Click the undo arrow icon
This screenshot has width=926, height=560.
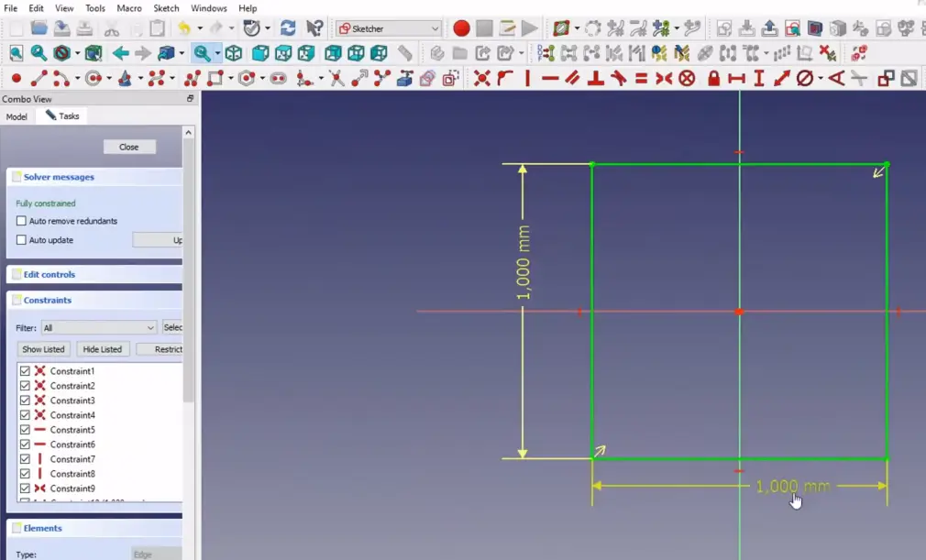[x=183, y=28]
